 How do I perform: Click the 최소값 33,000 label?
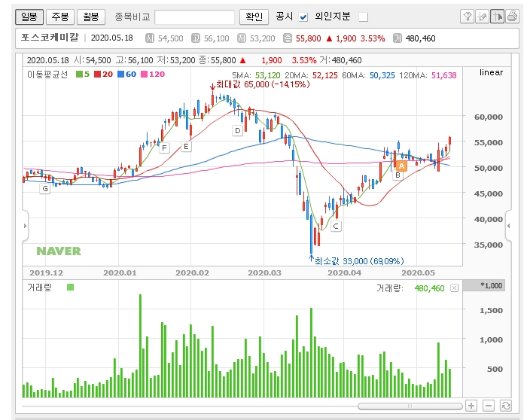click(359, 260)
